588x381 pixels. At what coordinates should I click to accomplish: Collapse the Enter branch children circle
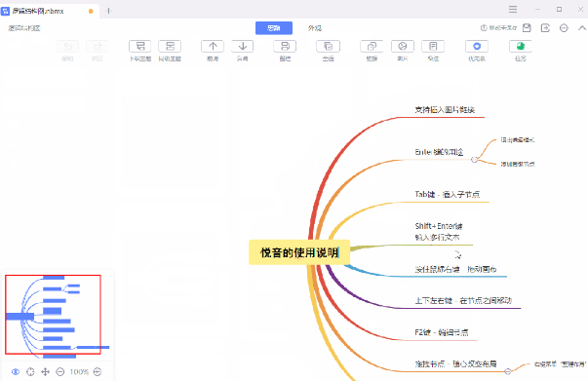(x=474, y=160)
